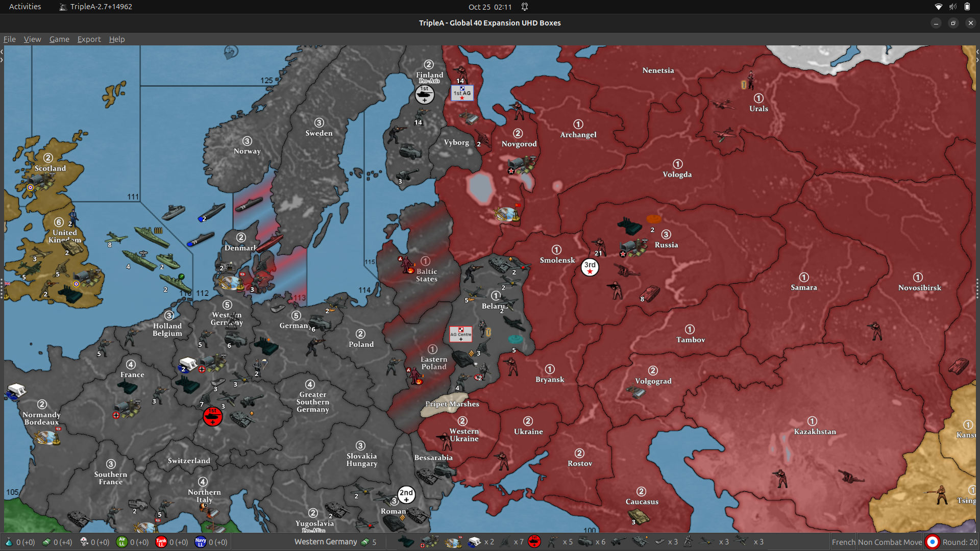Screen dimensions: 980x551
Task: Click the skull casualties icon in status bar
Action: (84, 542)
